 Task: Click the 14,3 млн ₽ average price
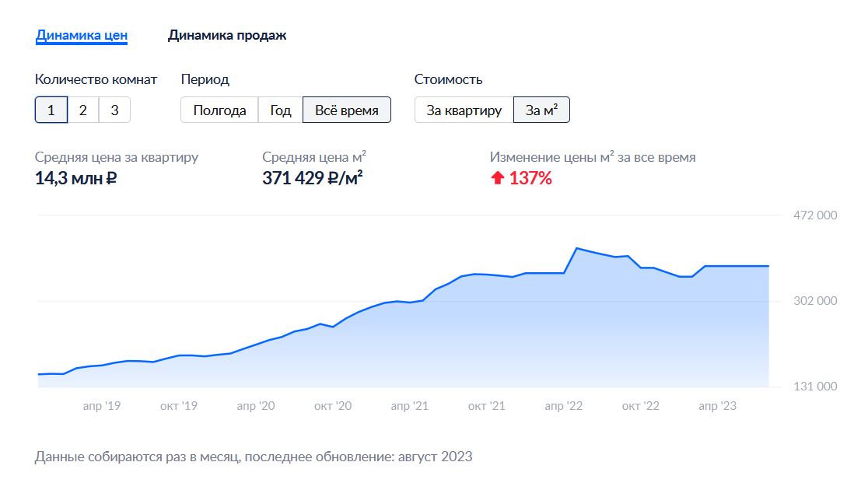point(76,178)
